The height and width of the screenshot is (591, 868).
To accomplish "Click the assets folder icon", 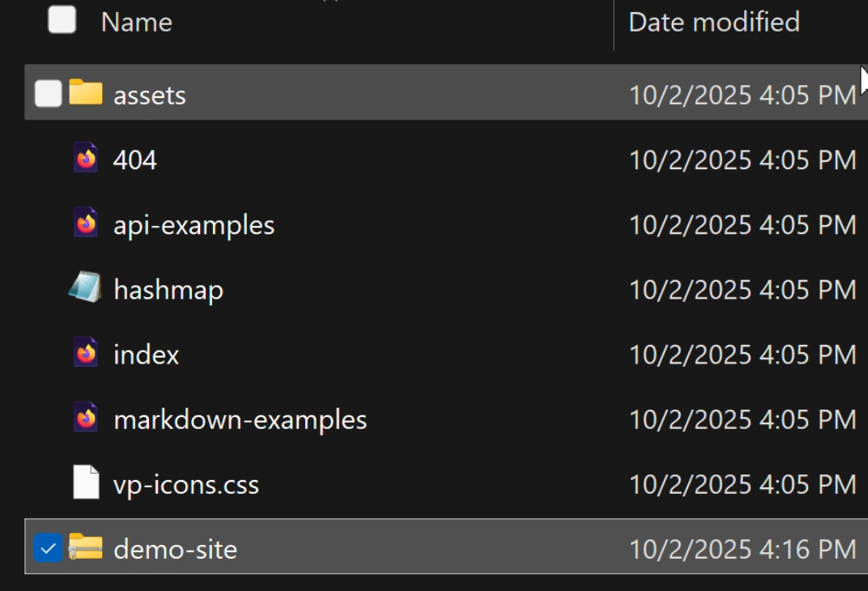I will (86, 94).
